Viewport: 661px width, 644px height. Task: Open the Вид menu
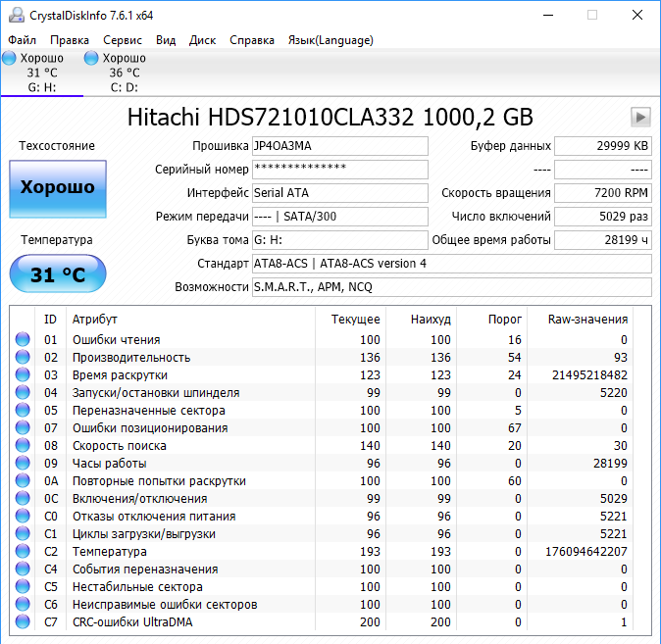pyautogui.click(x=166, y=40)
